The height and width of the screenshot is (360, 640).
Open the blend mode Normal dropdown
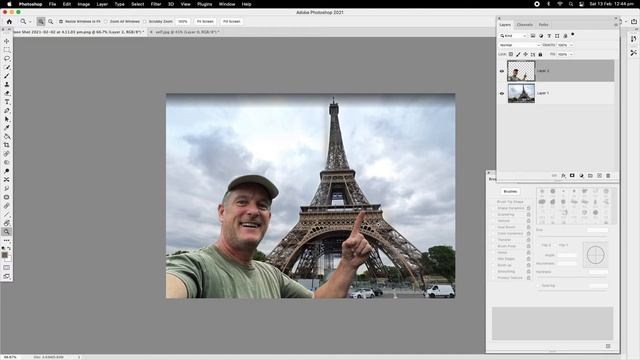520,45
